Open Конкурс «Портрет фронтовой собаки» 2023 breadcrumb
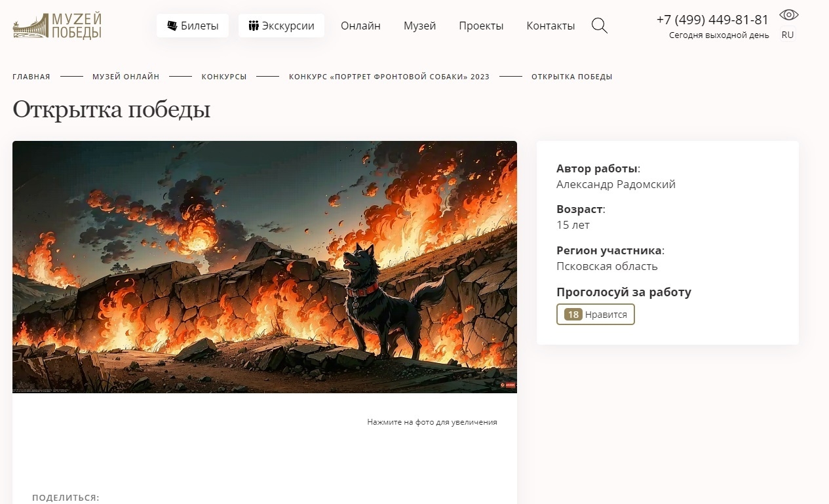 pyautogui.click(x=389, y=77)
